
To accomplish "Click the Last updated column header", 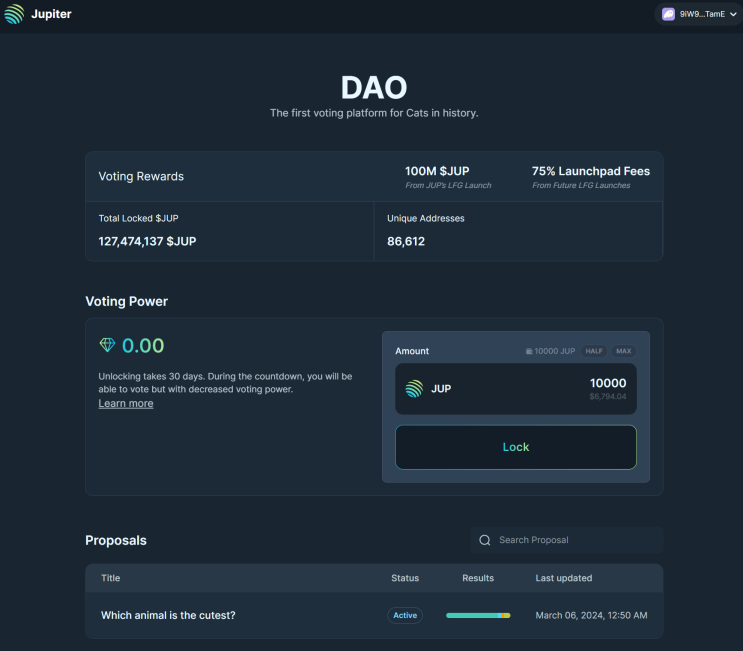I will click(563, 578).
